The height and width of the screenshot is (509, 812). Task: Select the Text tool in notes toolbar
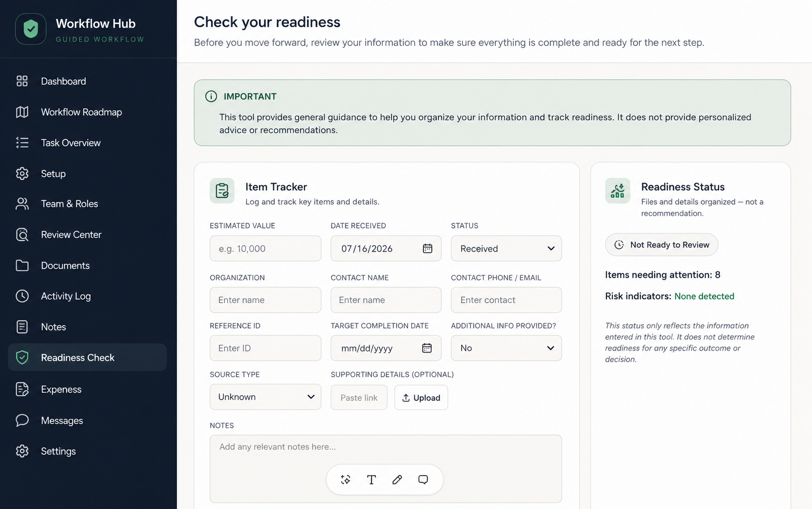(372, 480)
